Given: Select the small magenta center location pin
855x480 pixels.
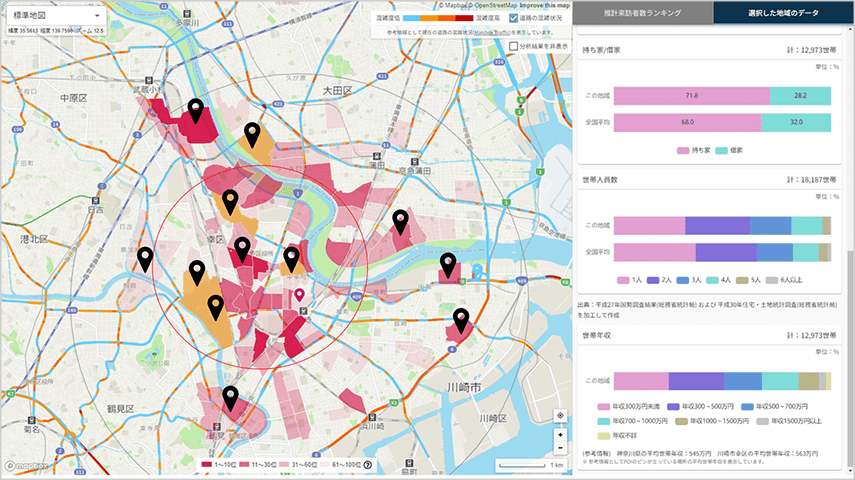Looking at the screenshot, I should (298, 295).
